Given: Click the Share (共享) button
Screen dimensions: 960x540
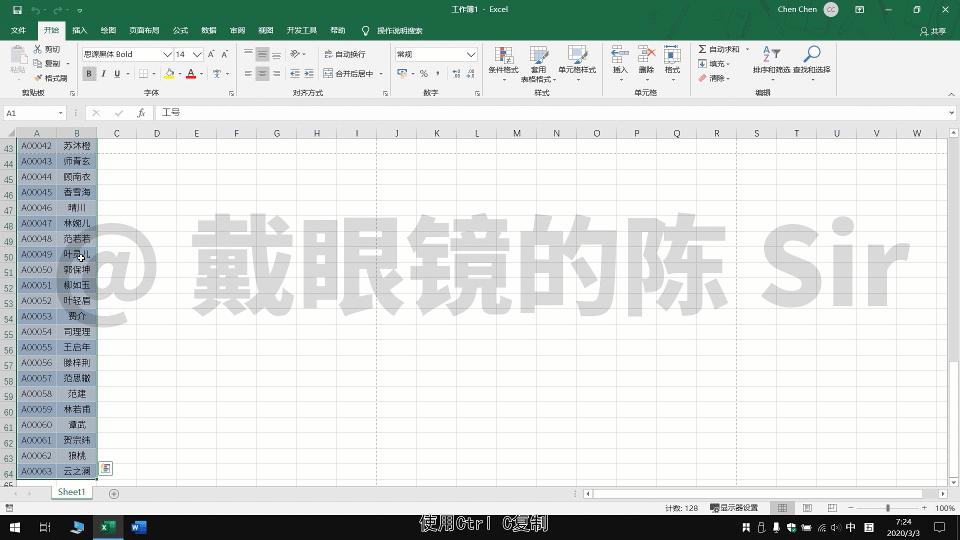Looking at the screenshot, I should 933,31.
